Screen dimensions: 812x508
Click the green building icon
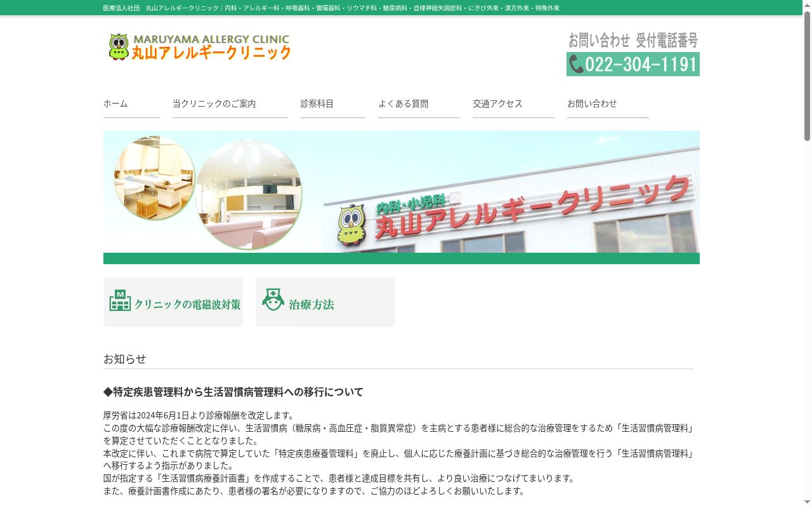[120, 300]
